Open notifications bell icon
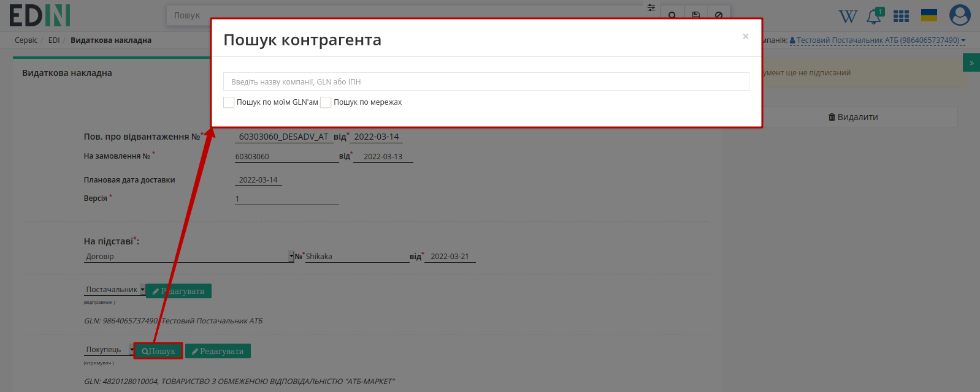980x392 pixels. pos(874,17)
